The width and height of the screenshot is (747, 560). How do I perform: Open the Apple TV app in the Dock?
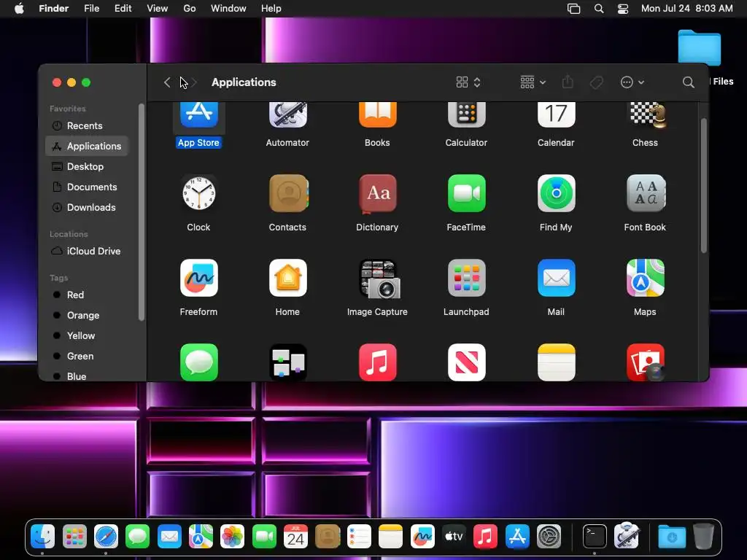pos(454,537)
